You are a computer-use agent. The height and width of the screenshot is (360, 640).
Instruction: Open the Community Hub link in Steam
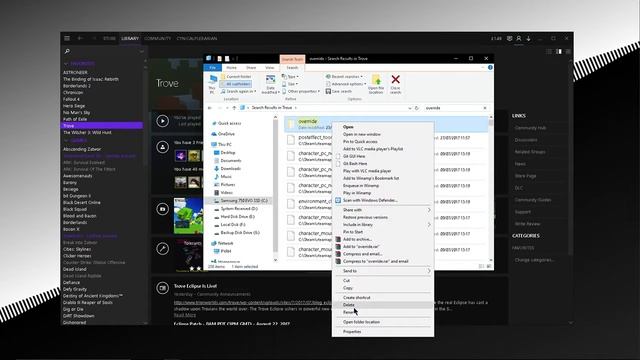coord(530,128)
